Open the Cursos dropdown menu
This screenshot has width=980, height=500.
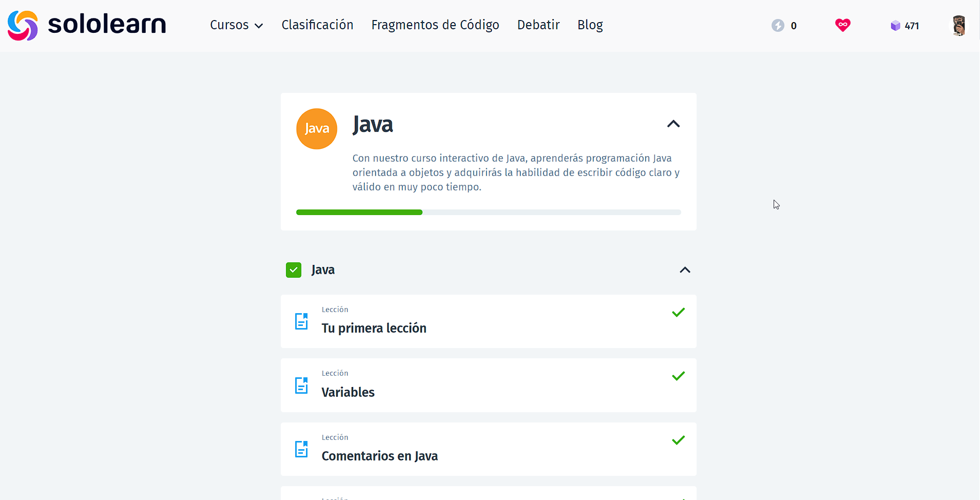(237, 25)
